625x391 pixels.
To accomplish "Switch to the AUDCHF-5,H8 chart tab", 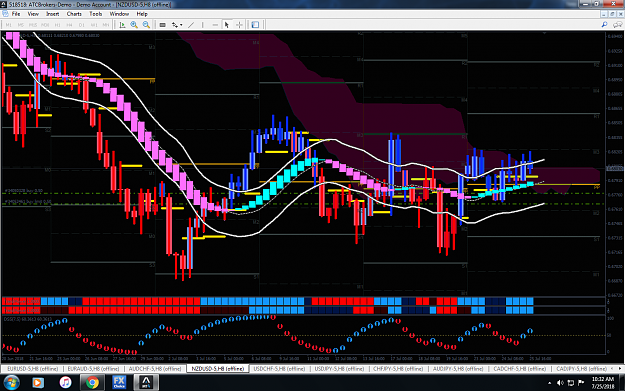I will [x=155, y=369].
